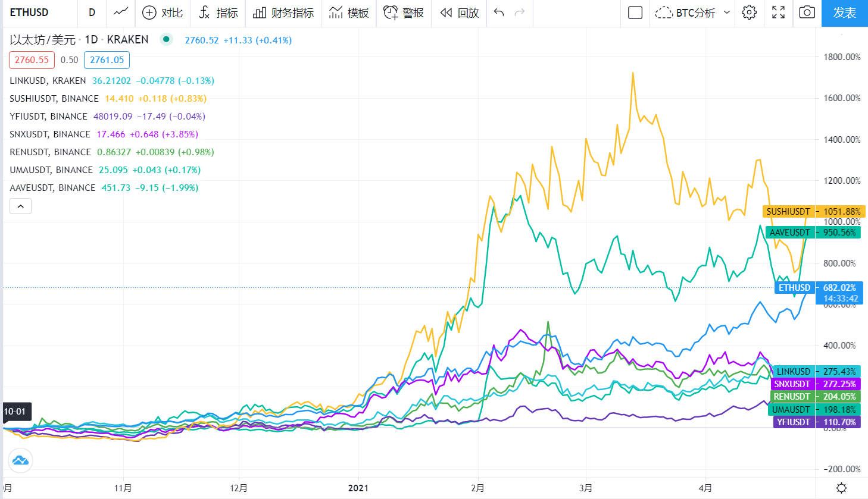This screenshot has width=868, height=499.
Task: Open the D interval dropdown
Action: tap(92, 13)
